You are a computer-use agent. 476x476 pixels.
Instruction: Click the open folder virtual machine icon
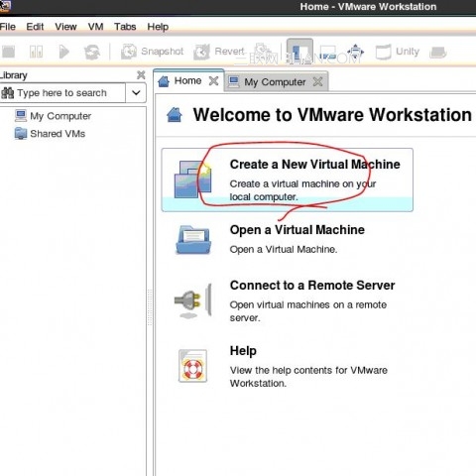193,240
